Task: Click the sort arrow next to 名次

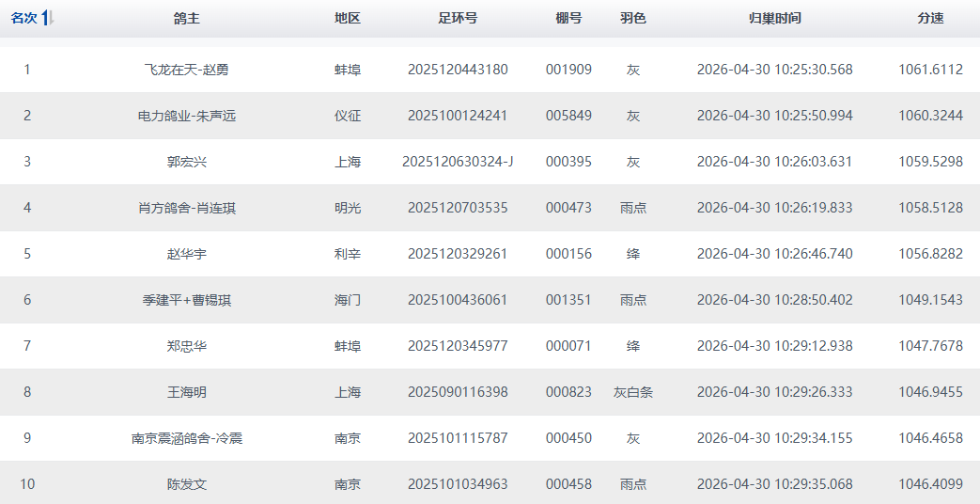Action: point(48,19)
